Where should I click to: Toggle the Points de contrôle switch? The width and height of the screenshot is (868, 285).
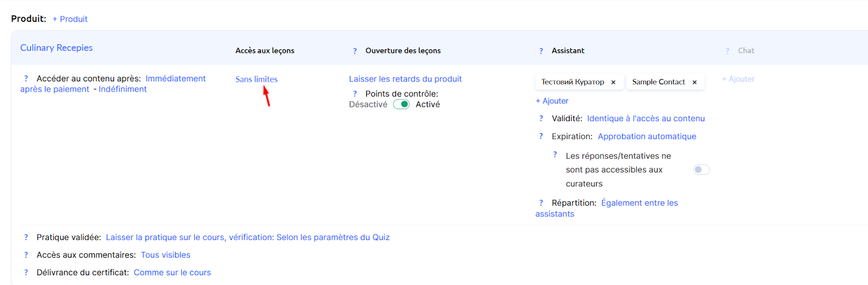(401, 104)
